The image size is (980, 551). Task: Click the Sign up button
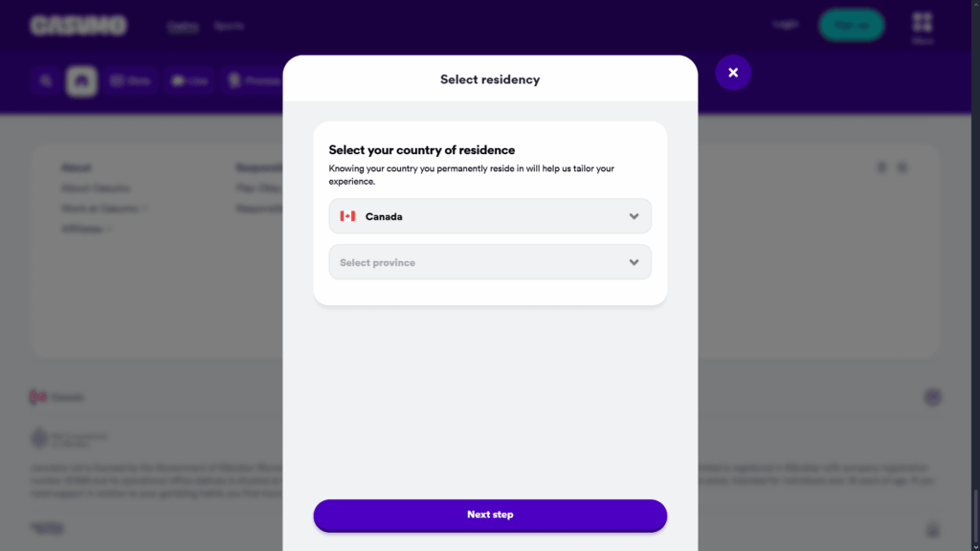(x=851, y=25)
